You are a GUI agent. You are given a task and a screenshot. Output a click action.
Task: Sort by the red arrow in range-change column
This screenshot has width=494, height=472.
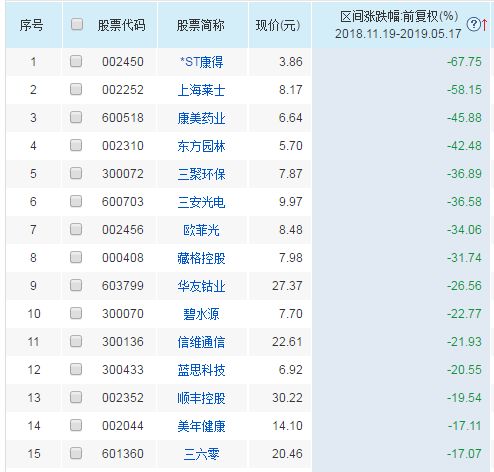(x=484, y=25)
